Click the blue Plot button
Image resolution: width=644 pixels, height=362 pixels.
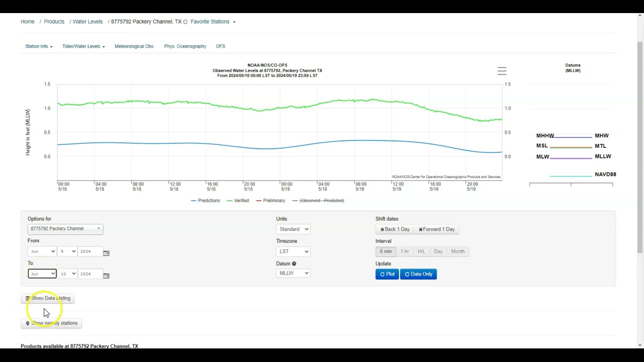pos(387,274)
